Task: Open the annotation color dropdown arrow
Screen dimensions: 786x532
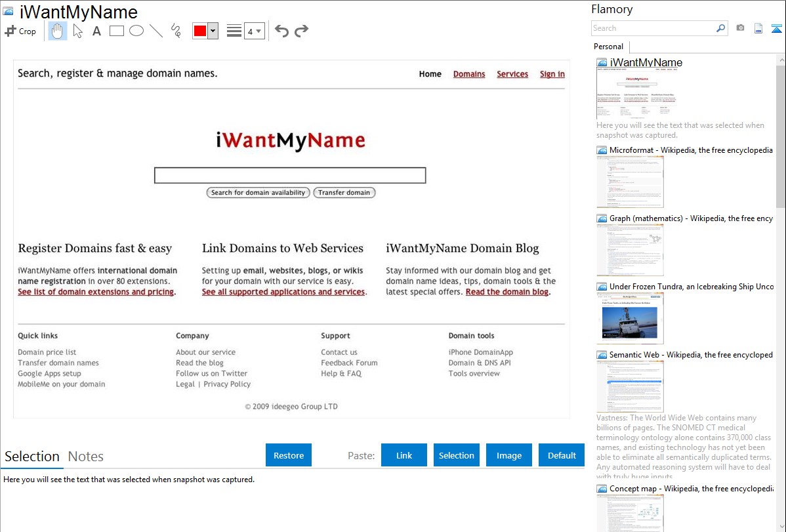Action: tap(213, 31)
